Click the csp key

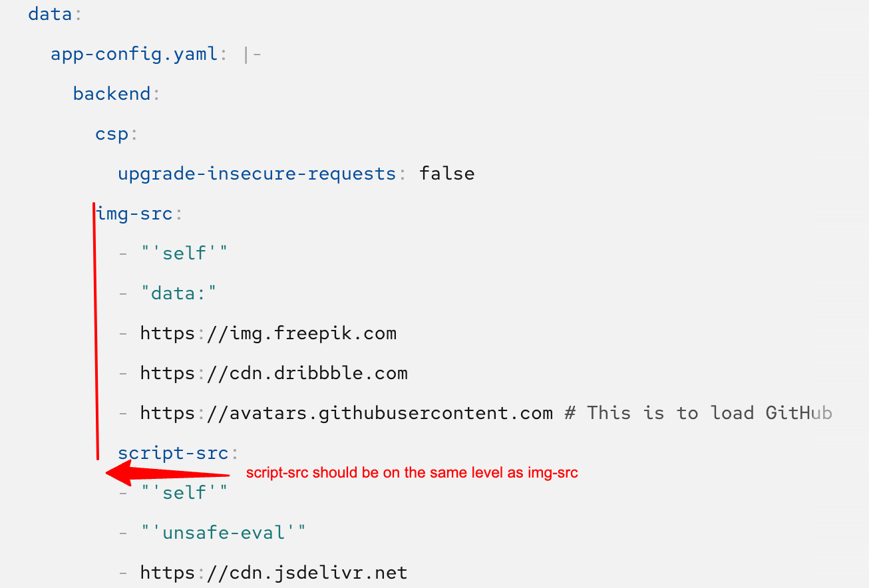point(112,134)
